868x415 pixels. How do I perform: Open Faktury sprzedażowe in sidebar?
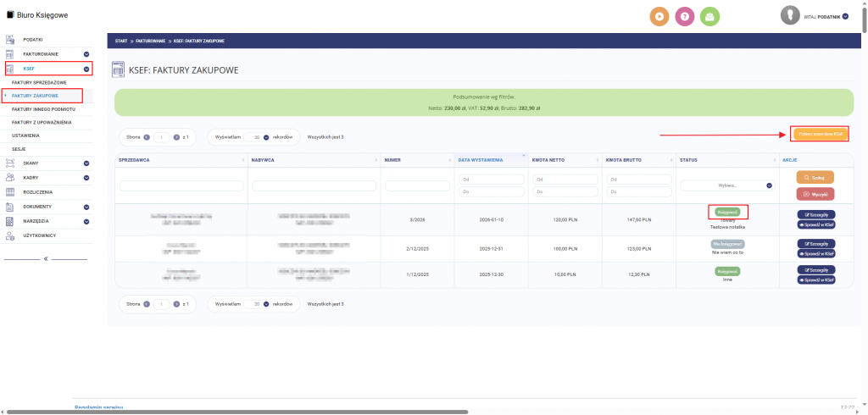[39, 82]
